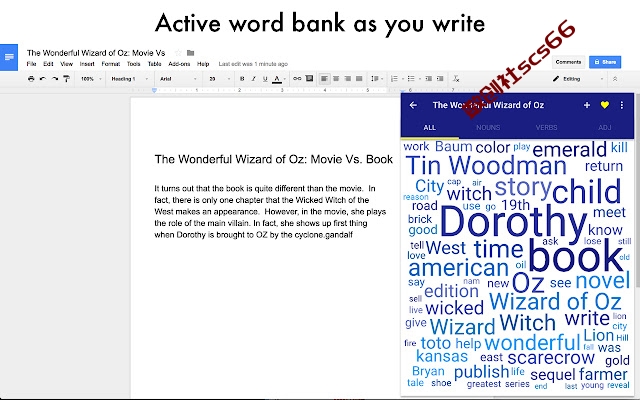
Task: Click Tin Woodman in the word cloud
Action: pos(486,166)
